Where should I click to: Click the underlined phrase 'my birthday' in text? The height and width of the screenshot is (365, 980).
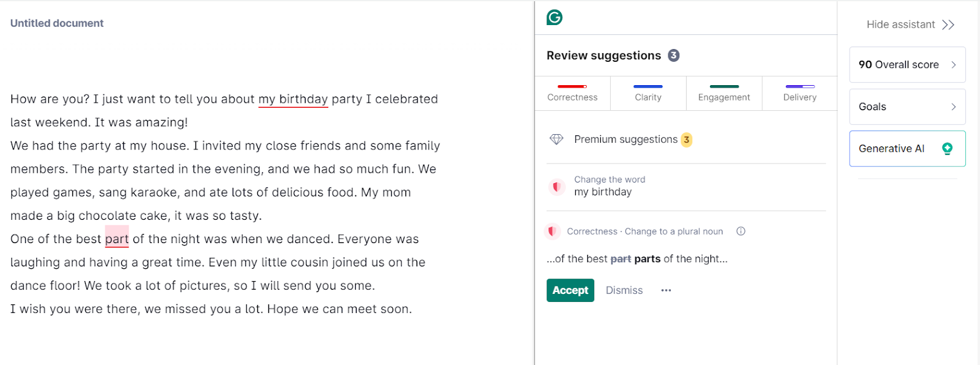[x=293, y=99]
